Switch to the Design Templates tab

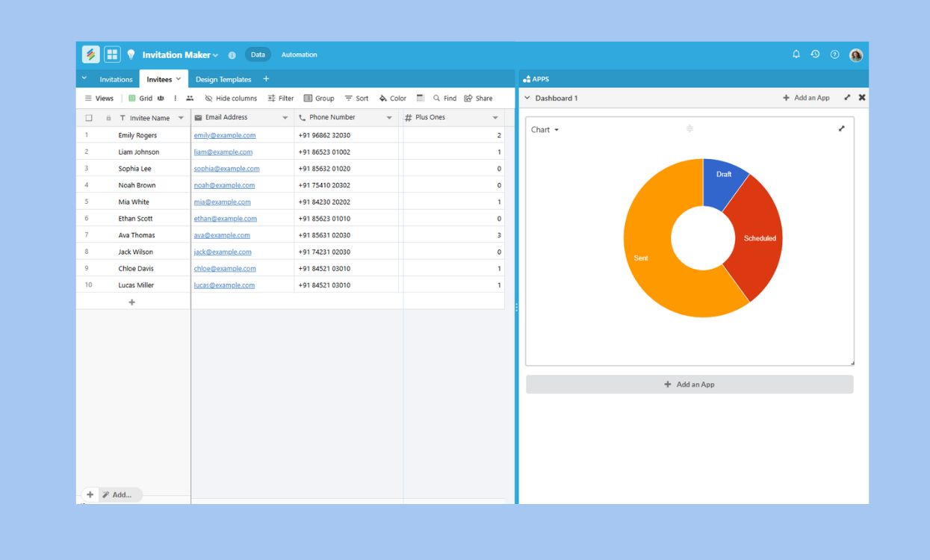coord(223,80)
